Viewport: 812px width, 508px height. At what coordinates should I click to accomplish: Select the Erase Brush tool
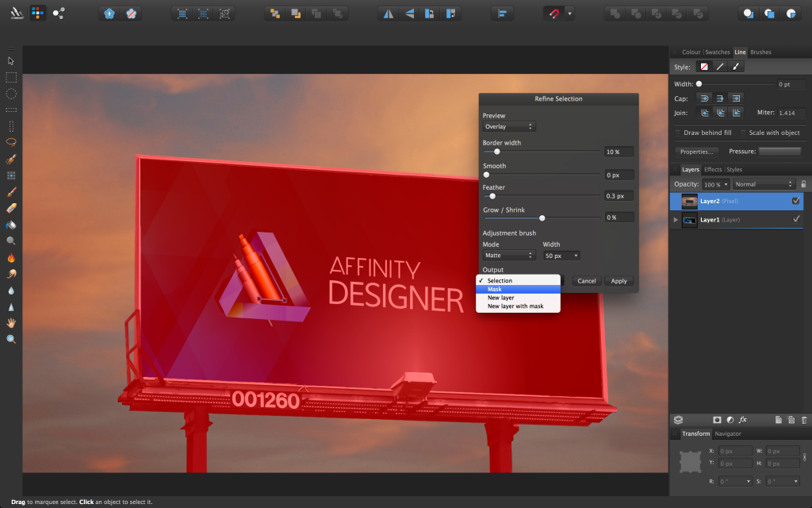[x=11, y=208]
